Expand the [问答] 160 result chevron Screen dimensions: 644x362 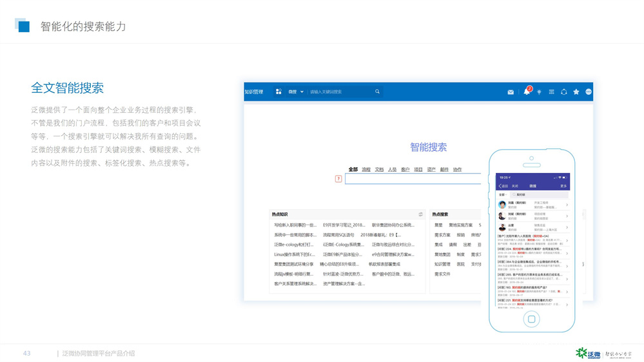(x=567, y=292)
